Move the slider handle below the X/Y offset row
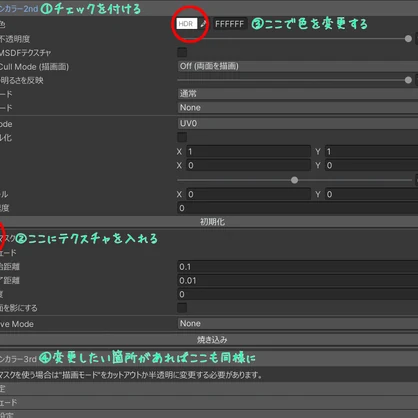This screenshot has height=418, width=418. point(294,180)
